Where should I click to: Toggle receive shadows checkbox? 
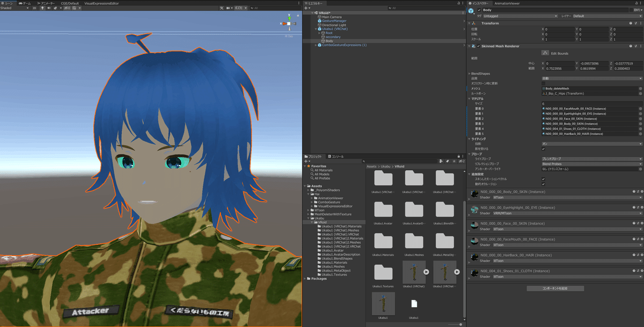[543, 148]
